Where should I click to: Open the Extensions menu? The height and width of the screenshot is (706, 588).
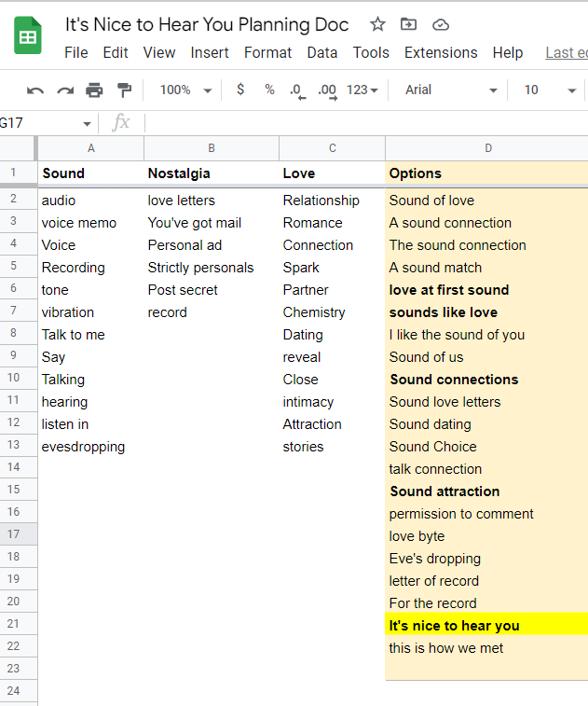coord(441,52)
